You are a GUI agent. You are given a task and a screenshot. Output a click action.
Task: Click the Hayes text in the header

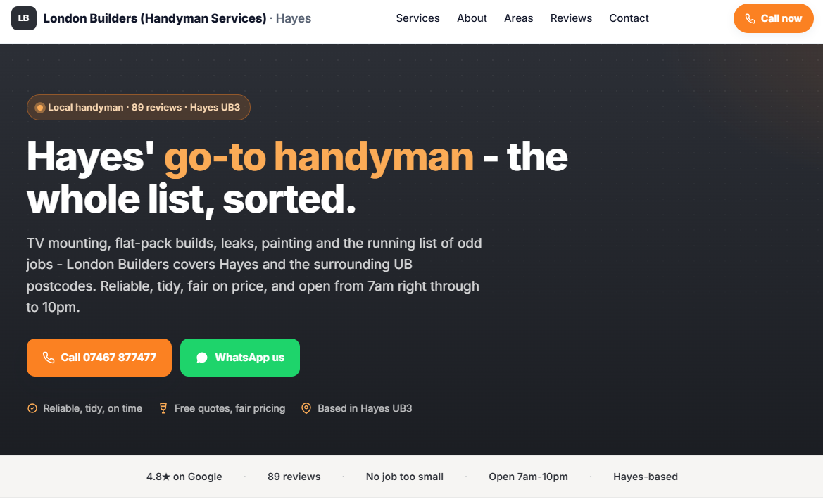pyautogui.click(x=294, y=18)
